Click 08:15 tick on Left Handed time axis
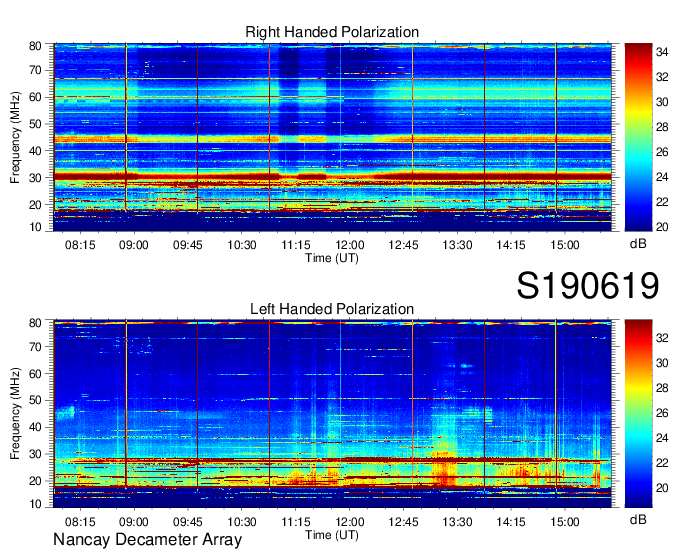Viewport: 680px width, 552px height. coord(80,522)
